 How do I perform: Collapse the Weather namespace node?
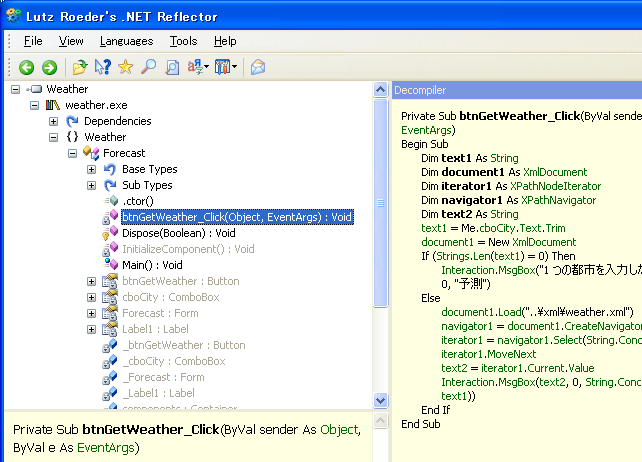54,137
